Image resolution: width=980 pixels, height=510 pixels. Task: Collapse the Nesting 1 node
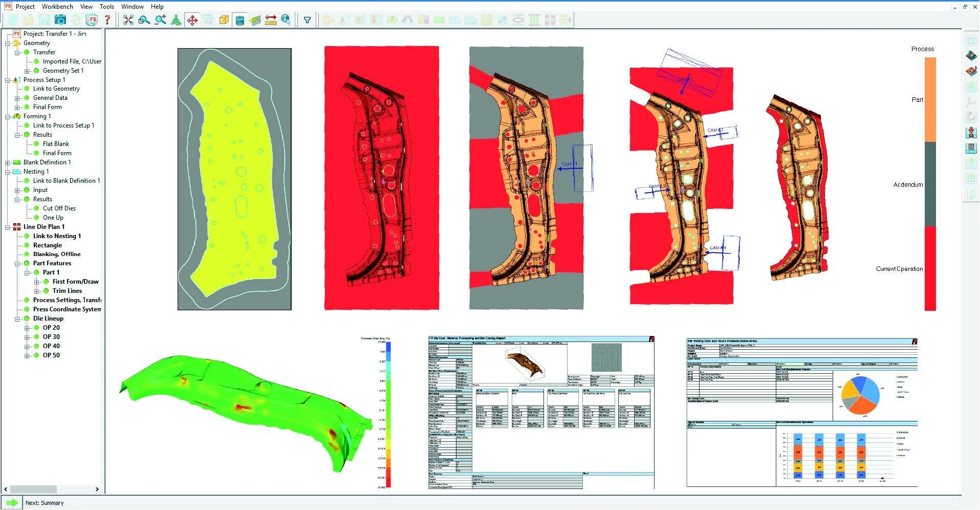point(8,172)
